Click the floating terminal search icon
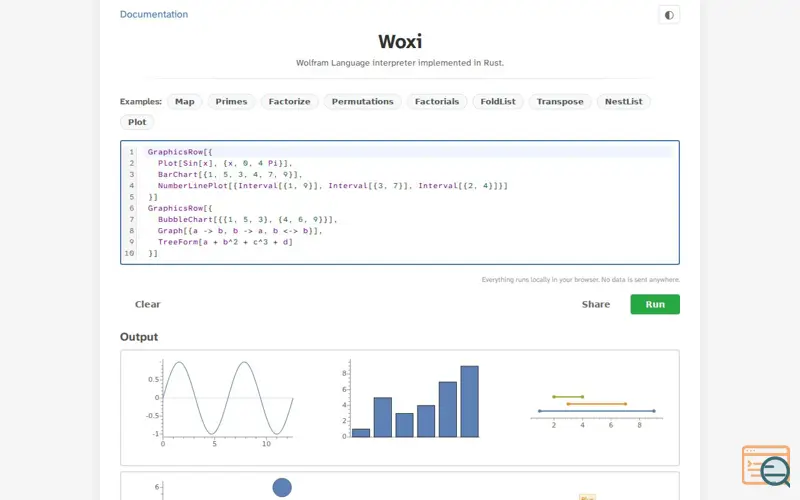 767,466
